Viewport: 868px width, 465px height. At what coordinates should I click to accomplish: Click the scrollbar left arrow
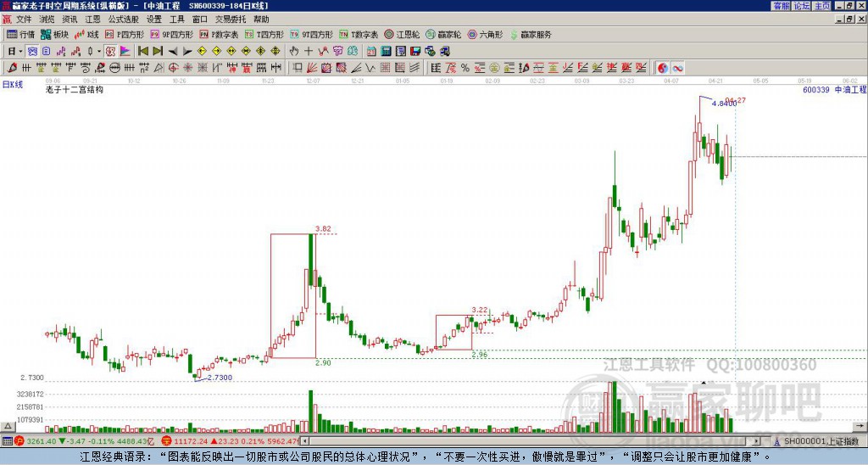(305, 441)
